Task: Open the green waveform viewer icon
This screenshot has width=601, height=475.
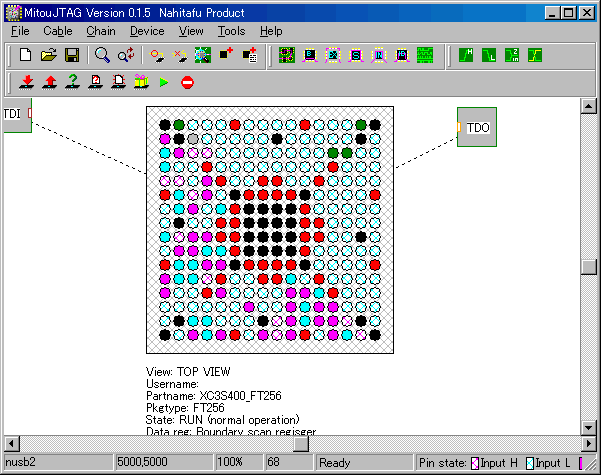Action: tap(425, 55)
